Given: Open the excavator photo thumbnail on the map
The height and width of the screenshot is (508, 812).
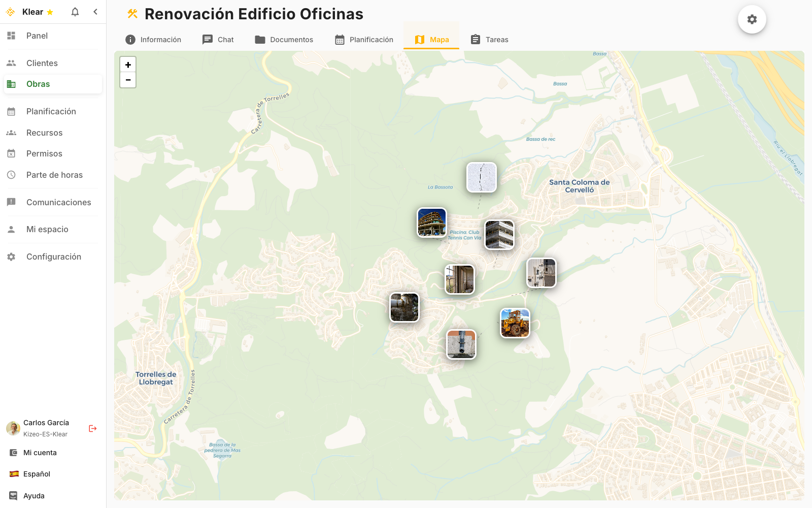Looking at the screenshot, I should pos(515,323).
